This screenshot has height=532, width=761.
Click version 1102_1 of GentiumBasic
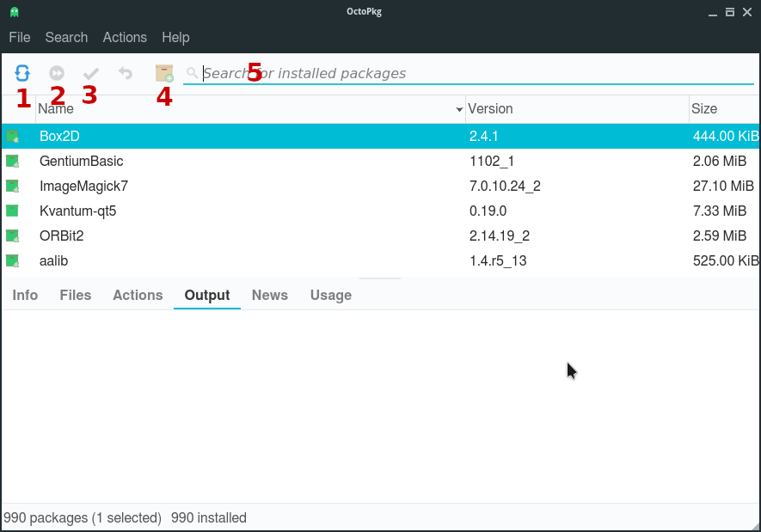[x=492, y=161]
